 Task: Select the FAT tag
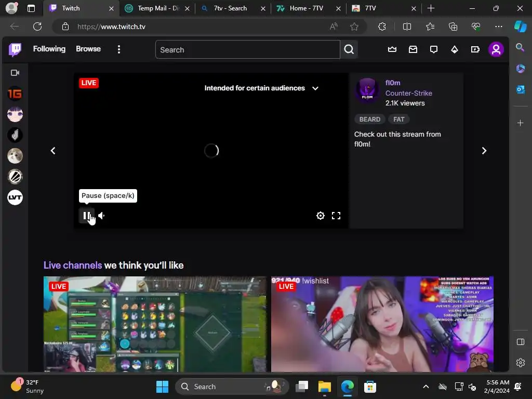398,119
